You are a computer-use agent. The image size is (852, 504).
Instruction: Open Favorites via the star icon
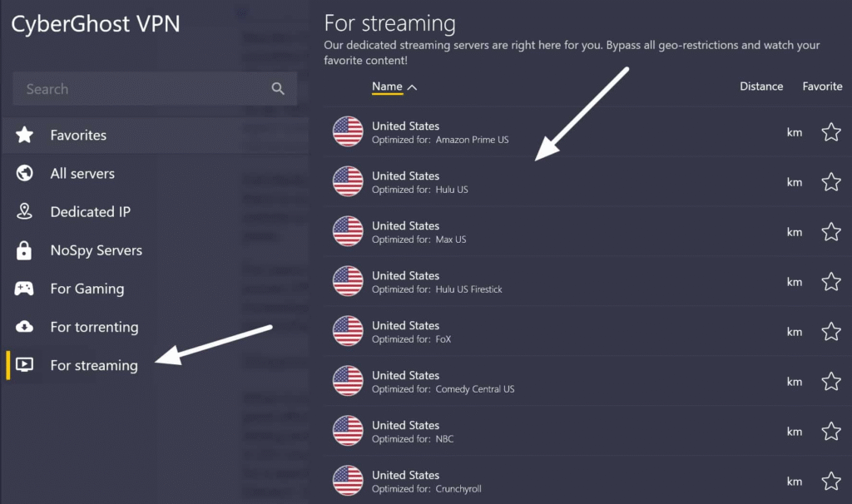(x=25, y=135)
